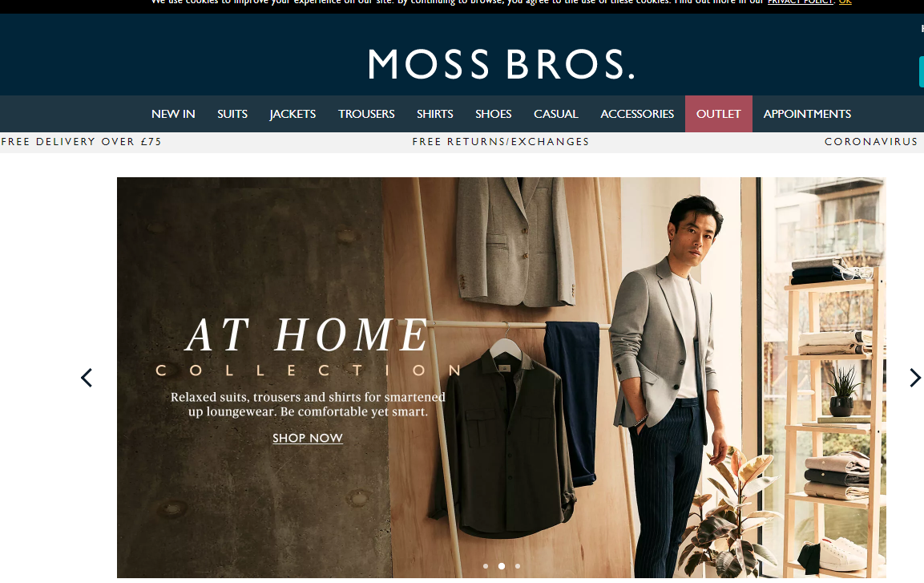Click the next slide arrow on carousel
Viewport: 924px width, 583px height.
(x=914, y=378)
